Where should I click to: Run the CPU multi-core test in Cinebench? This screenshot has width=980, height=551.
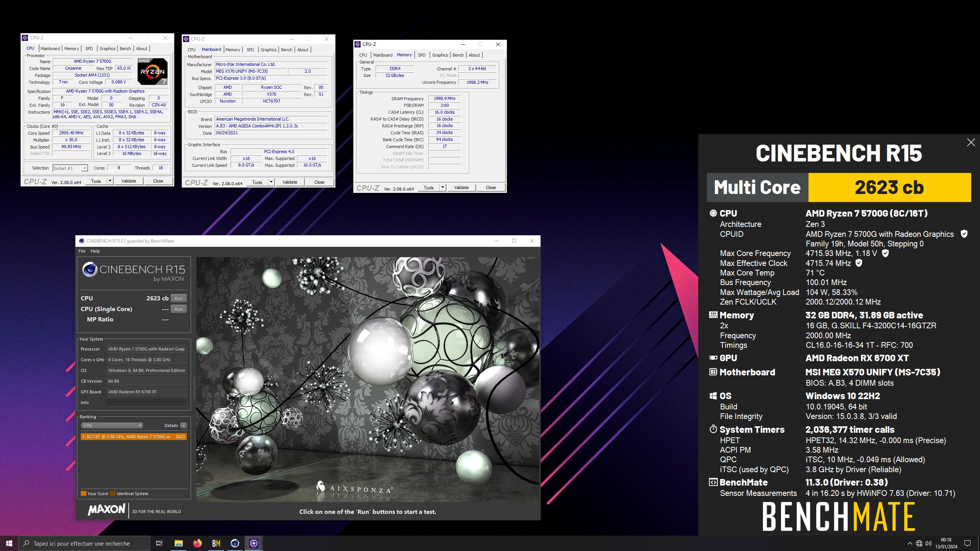[x=178, y=298]
